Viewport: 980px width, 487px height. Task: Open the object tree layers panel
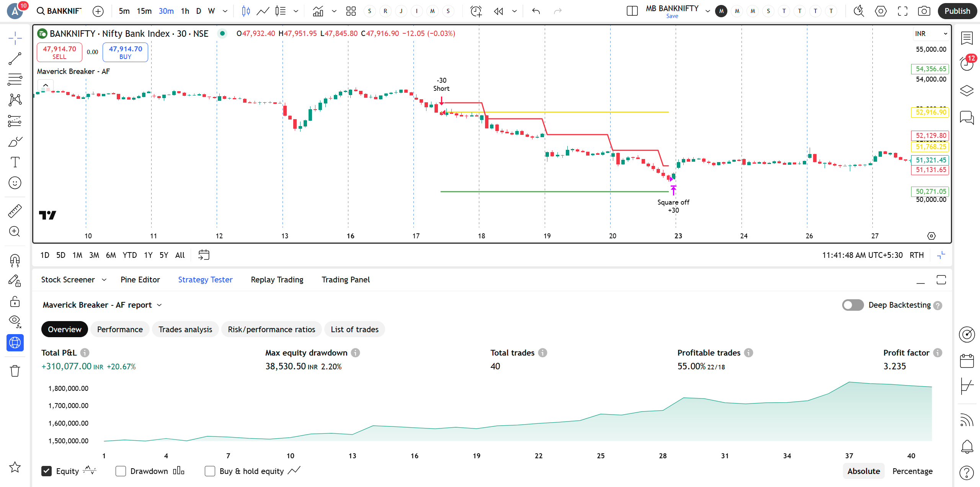coord(967,90)
